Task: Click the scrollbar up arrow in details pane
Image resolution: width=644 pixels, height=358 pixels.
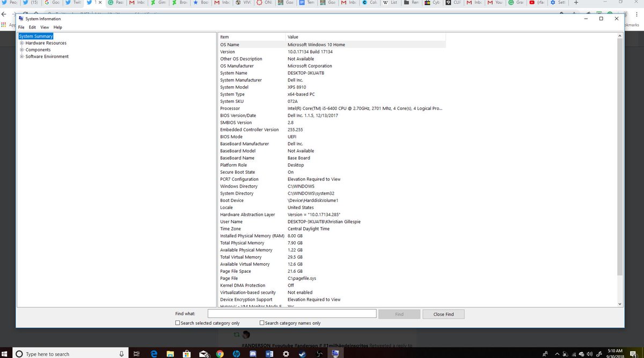Action: (x=620, y=36)
